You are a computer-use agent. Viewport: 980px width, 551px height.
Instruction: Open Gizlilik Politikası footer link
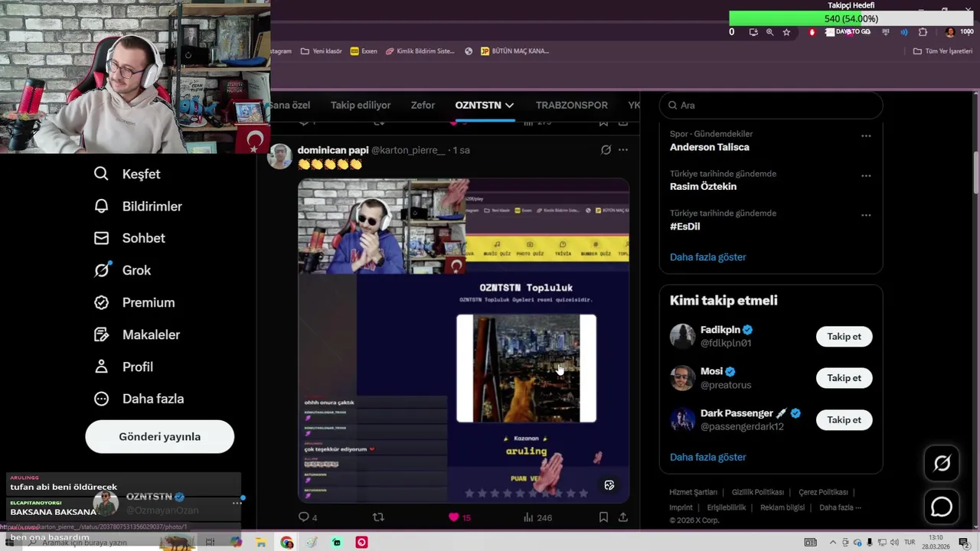(x=758, y=492)
